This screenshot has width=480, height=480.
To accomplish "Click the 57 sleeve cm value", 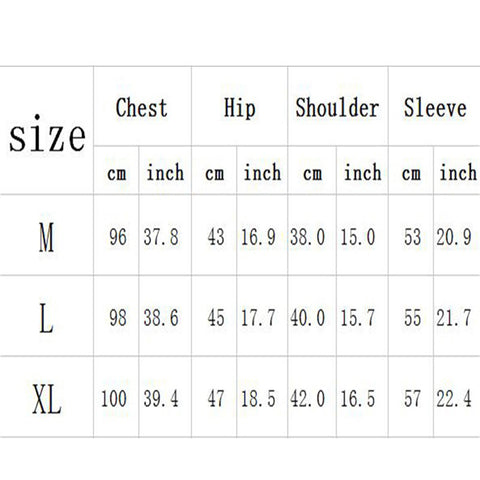I will (412, 399).
